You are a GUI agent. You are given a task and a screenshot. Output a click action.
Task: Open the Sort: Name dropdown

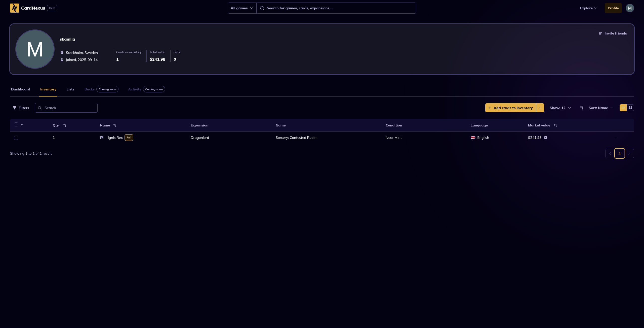coord(601,108)
